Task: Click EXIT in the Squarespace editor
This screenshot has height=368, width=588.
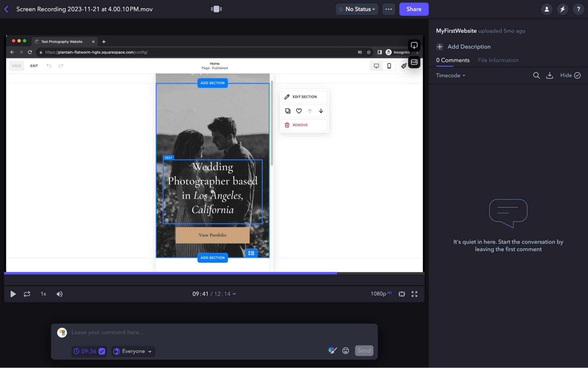Action: (34, 66)
